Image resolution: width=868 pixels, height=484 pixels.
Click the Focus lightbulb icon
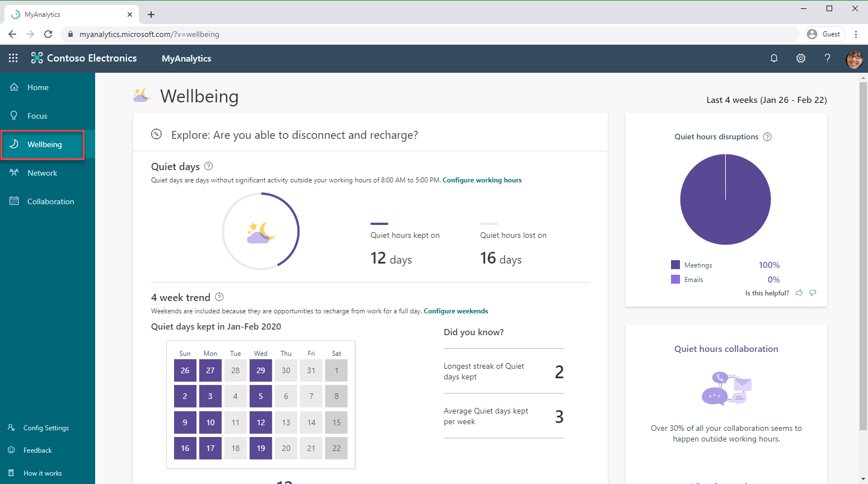click(x=14, y=115)
